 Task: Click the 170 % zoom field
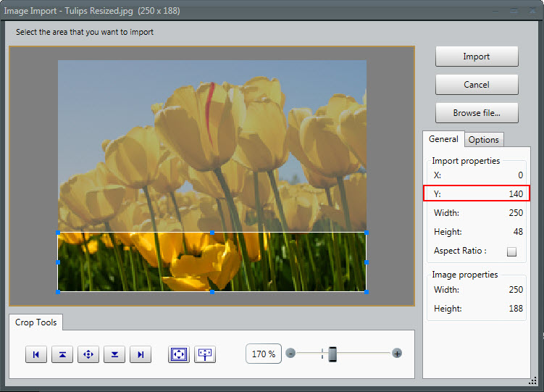point(264,354)
